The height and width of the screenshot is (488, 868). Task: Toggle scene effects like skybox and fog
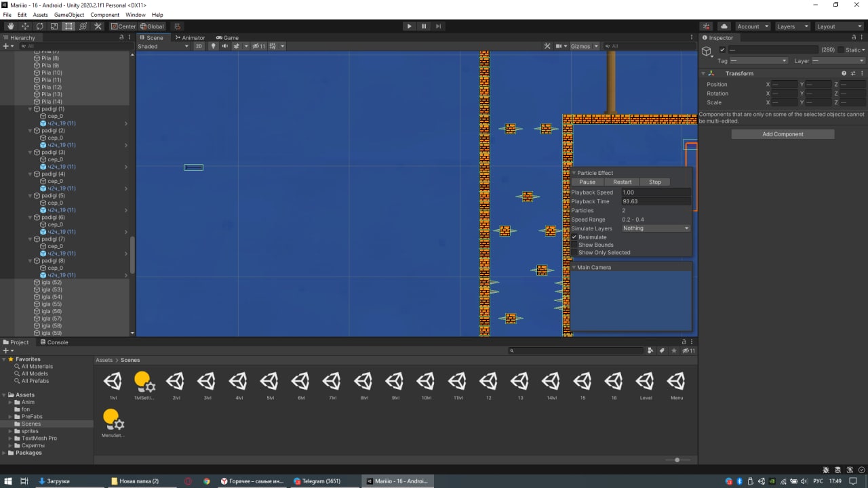pyautogui.click(x=238, y=46)
